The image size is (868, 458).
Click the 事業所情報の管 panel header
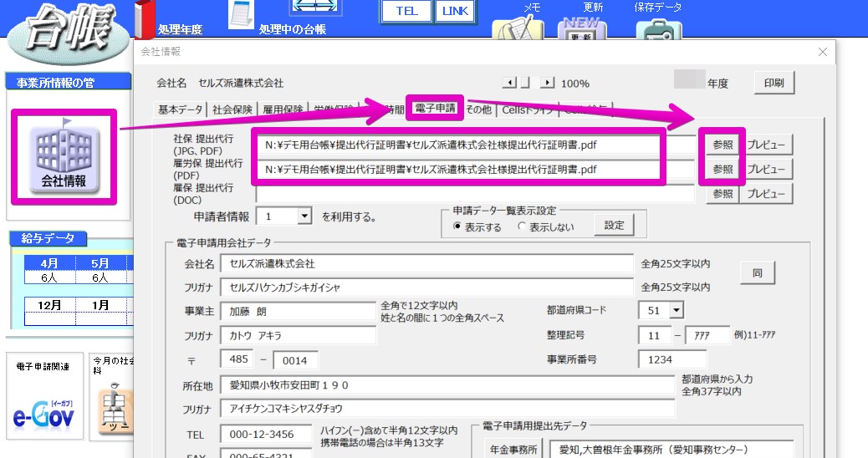click(68, 83)
